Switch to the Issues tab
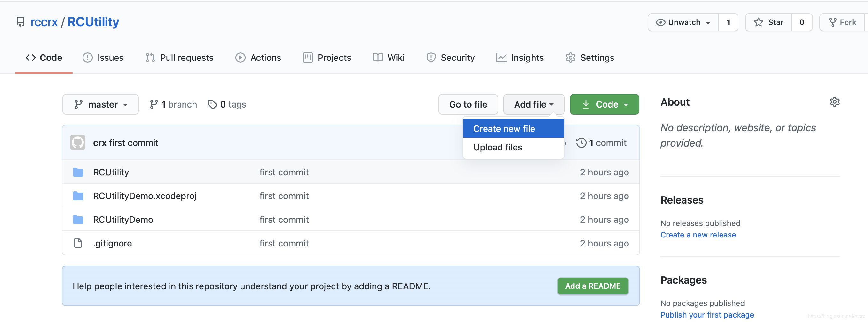868x322 pixels. point(103,58)
